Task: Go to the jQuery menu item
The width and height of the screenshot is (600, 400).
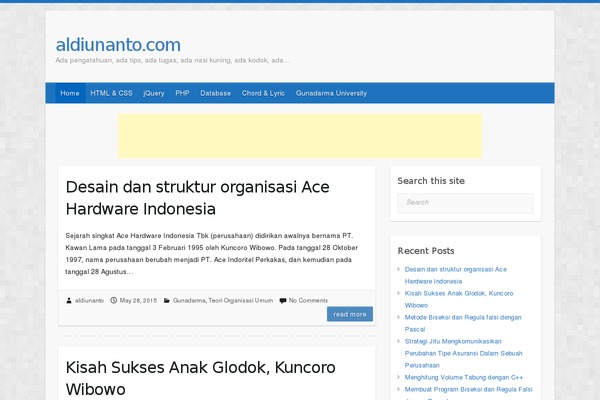Action: (x=154, y=93)
